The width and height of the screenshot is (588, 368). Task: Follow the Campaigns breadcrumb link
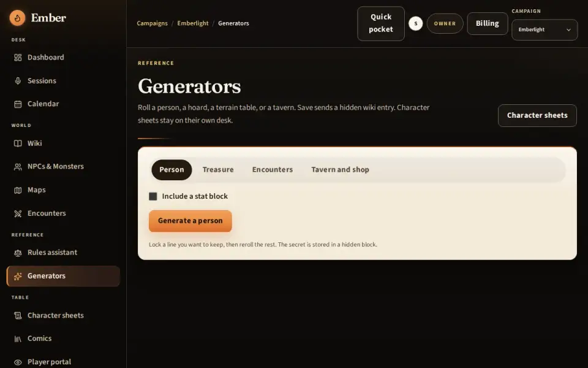(152, 23)
